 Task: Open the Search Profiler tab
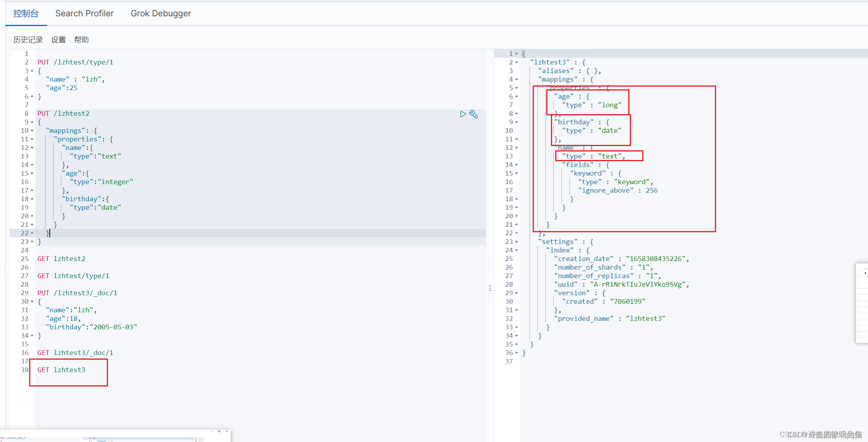click(85, 14)
